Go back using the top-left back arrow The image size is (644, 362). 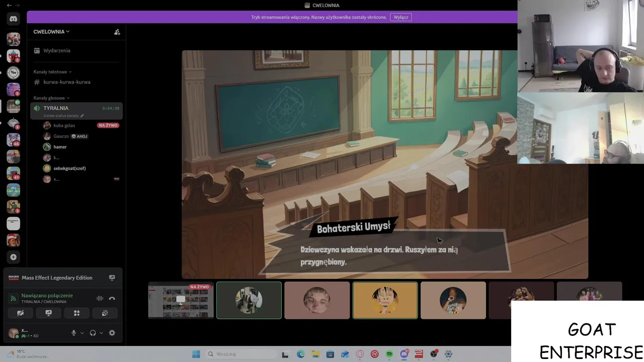[9, 5]
